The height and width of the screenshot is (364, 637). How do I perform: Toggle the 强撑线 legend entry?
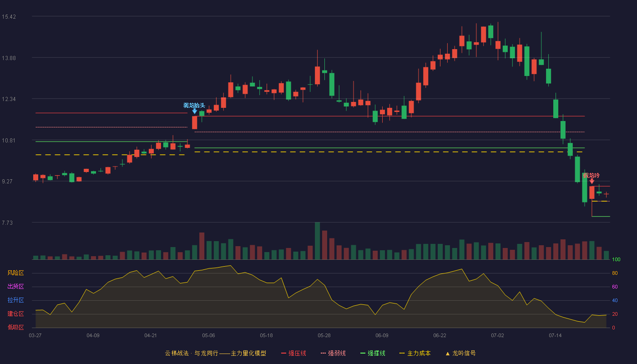click(x=373, y=353)
